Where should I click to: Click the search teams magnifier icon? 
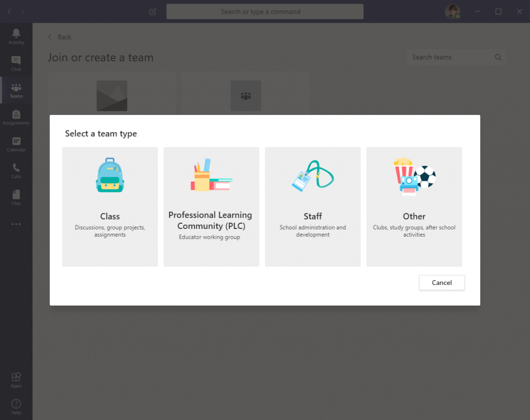pyautogui.click(x=498, y=57)
